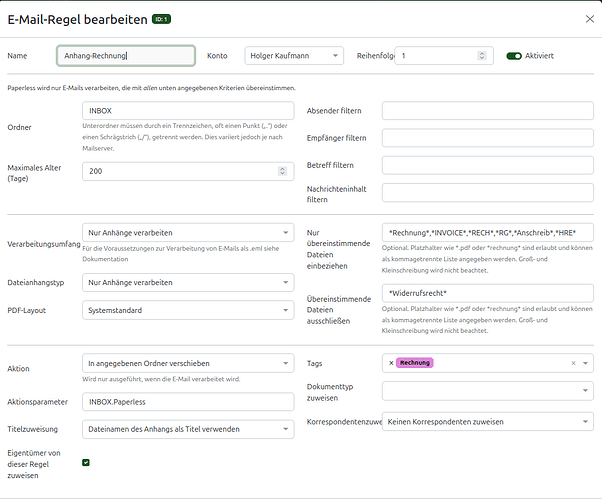Image resolution: width=602 pixels, height=500 pixels.
Task: Click the ID badge beside the title
Action: tap(161, 19)
